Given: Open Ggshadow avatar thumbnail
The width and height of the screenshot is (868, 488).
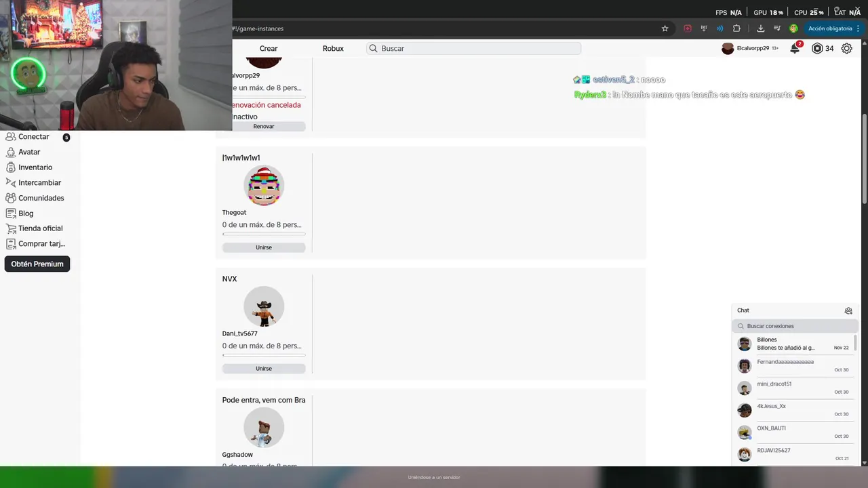Looking at the screenshot, I should [264, 428].
